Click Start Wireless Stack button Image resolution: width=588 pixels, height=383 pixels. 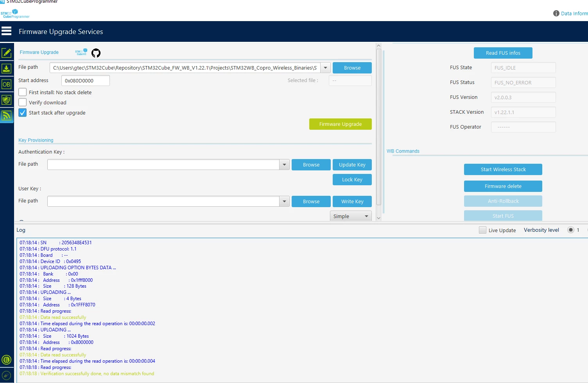click(503, 169)
